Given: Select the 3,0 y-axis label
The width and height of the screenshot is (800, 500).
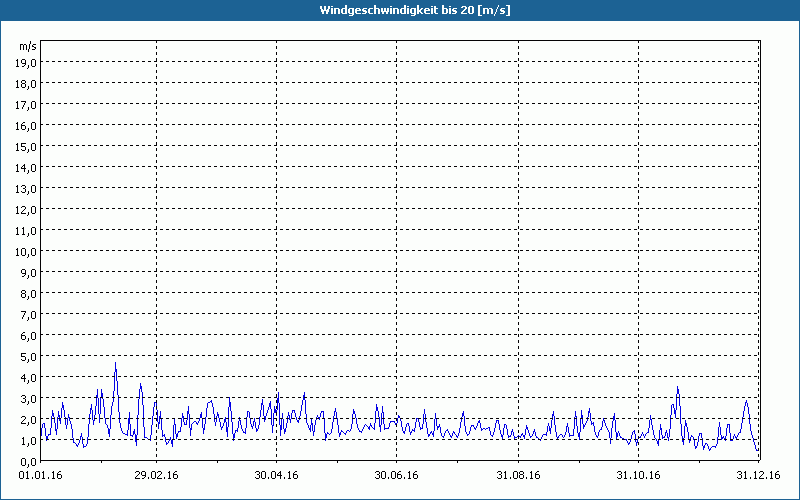Looking at the screenshot, I should 29,399.
